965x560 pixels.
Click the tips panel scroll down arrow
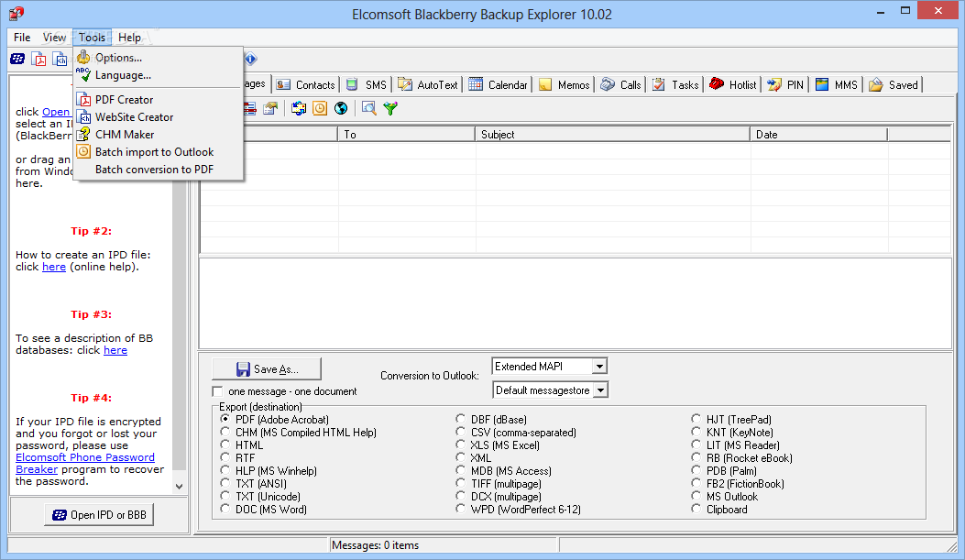(179, 486)
